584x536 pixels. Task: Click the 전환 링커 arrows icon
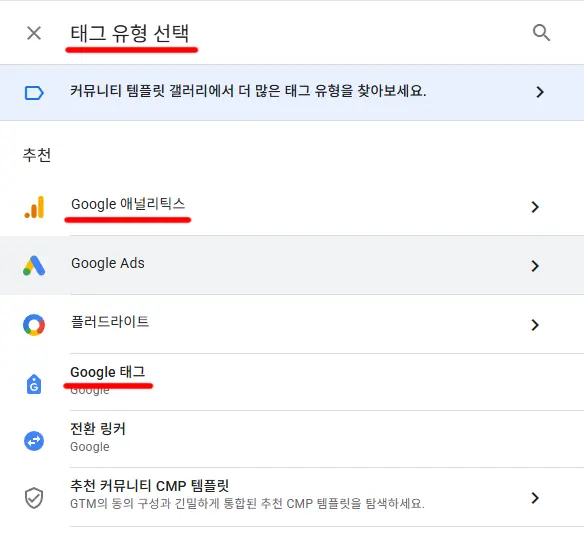coord(34,441)
